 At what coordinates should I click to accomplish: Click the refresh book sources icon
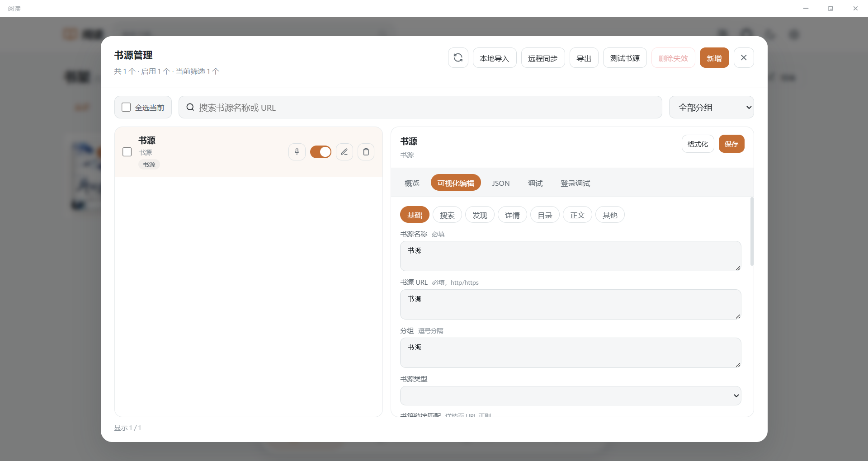click(458, 58)
